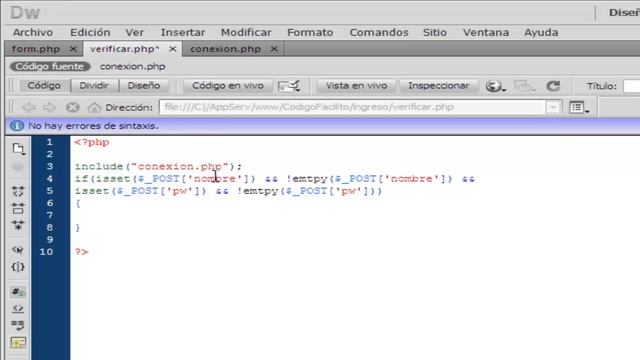640x360 pixels.
Task: Open the browser compatibility check icon
Action: pyautogui.click(x=289, y=86)
